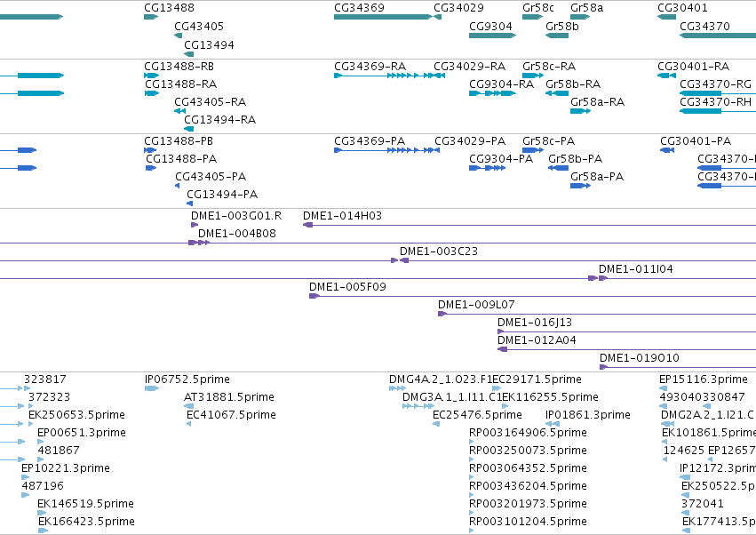Select the Gr58c gene label
This screenshot has width=756, height=535.
tap(538, 8)
